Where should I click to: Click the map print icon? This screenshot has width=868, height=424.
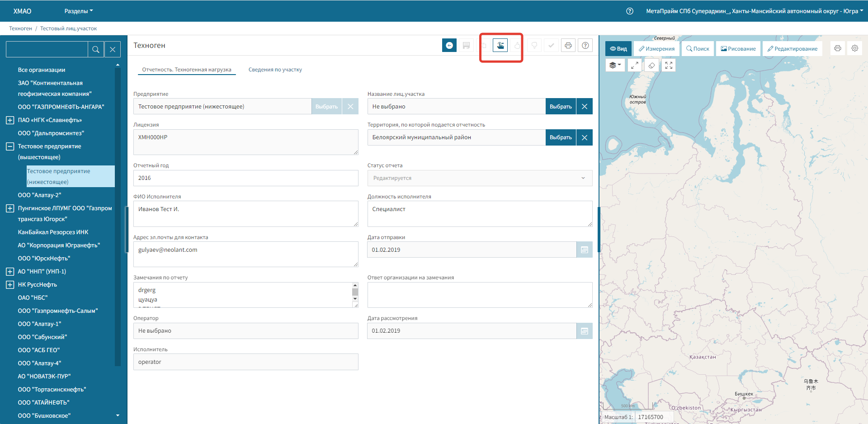tap(837, 48)
